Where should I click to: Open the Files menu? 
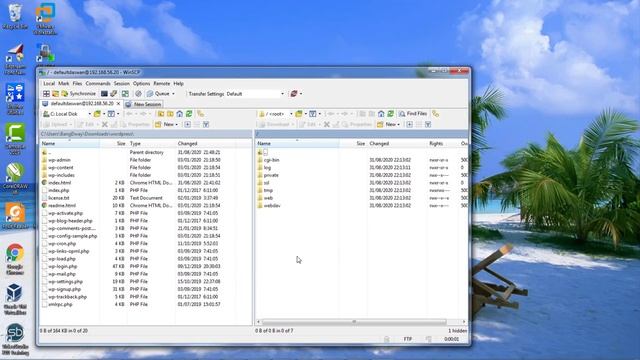77,83
